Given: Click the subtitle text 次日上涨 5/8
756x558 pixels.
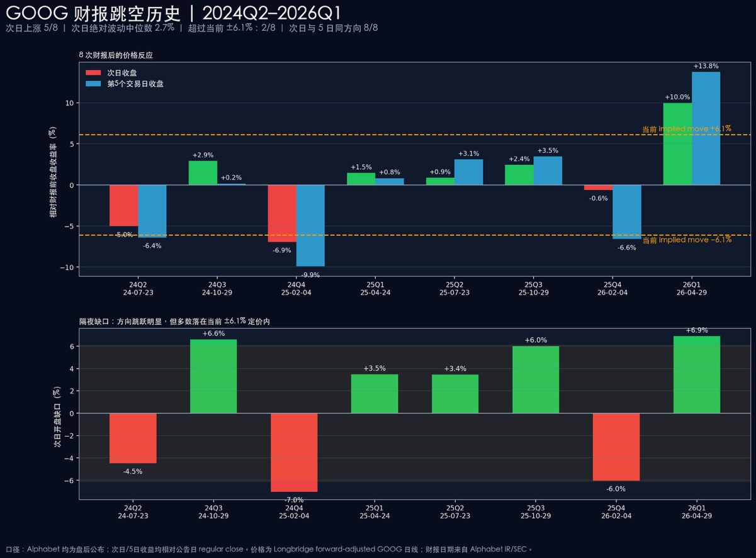Looking at the screenshot, I should coord(32,28).
